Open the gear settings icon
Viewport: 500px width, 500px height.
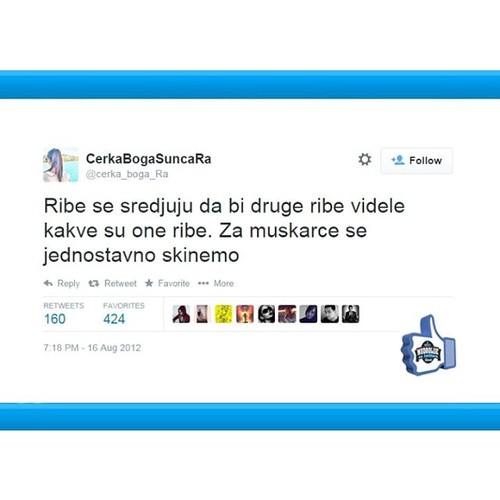point(365,159)
